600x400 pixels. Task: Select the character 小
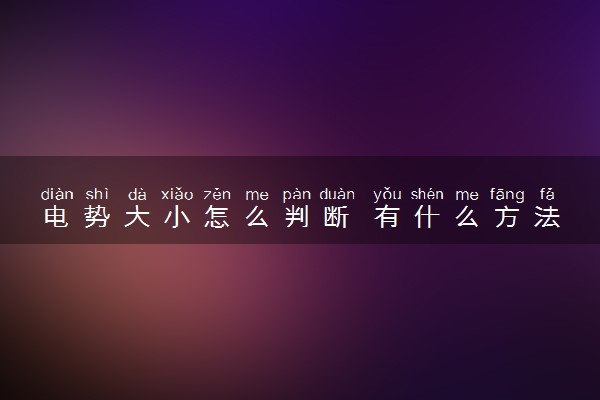pyautogui.click(x=177, y=217)
